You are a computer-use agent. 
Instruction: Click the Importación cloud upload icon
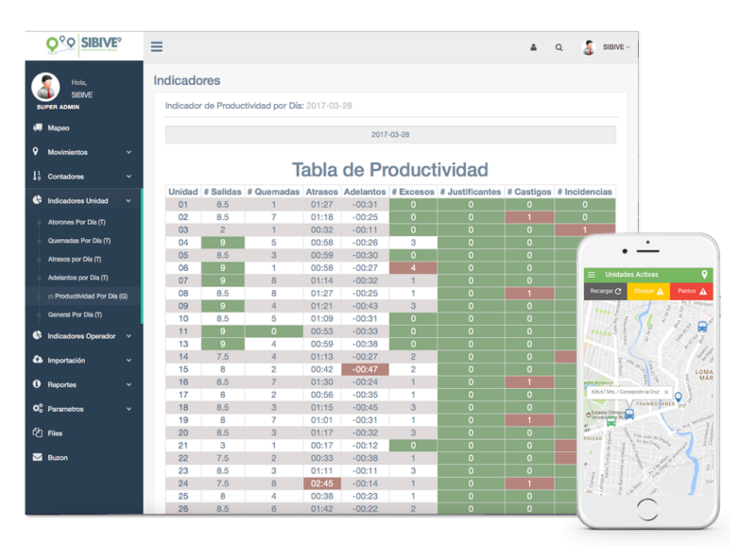pyautogui.click(x=38, y=360)
